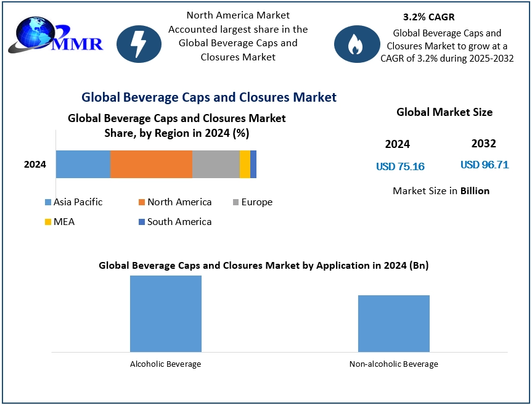Click the Alcoholic Beverage bar
532x405 pixels.
(x=166, y=314)
